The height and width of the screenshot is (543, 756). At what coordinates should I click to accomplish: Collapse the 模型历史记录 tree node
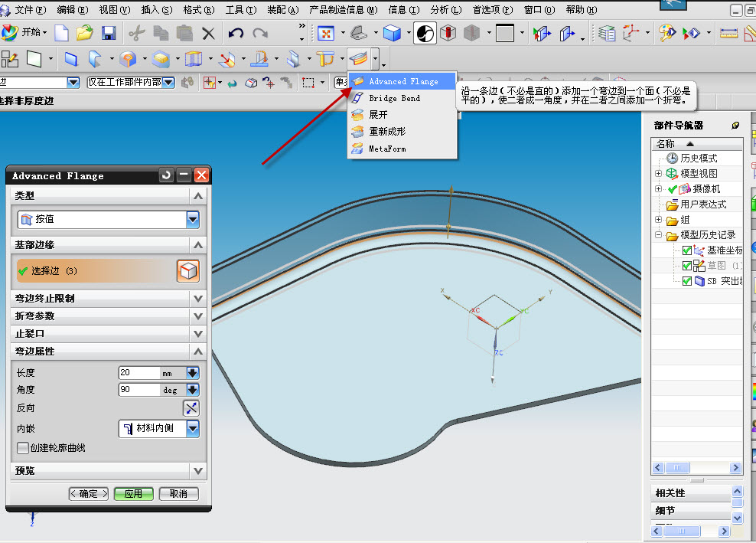point(658,235)
